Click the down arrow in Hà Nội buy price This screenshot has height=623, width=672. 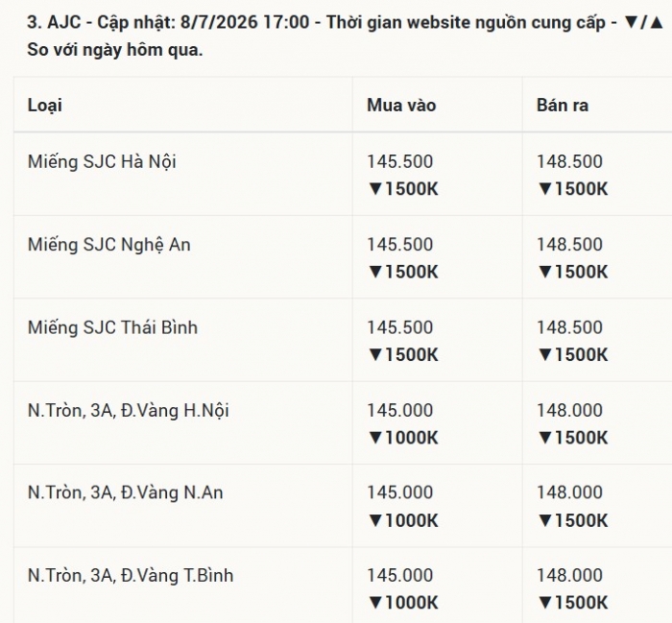[375, 189]
